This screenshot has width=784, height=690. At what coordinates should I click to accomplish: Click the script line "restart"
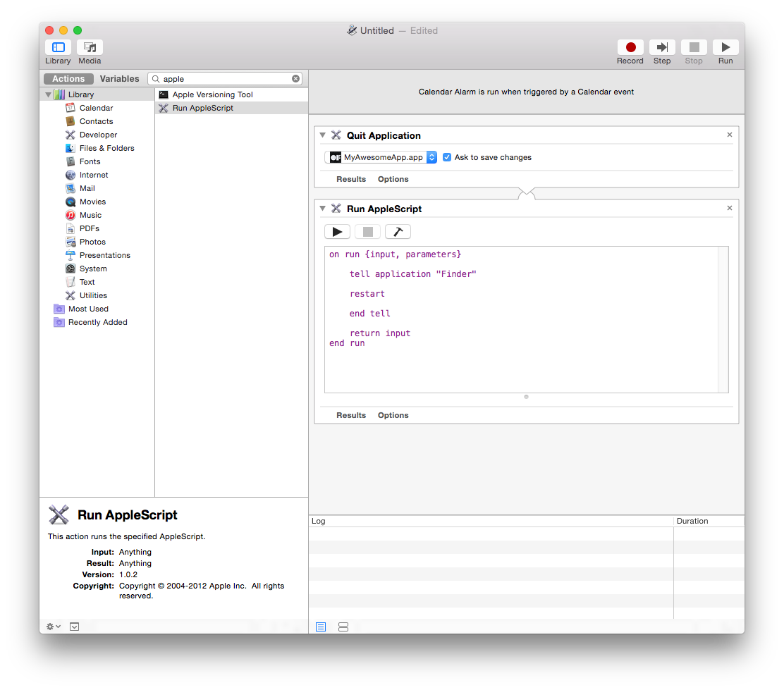pyautogui.click(x=367, y=294)
